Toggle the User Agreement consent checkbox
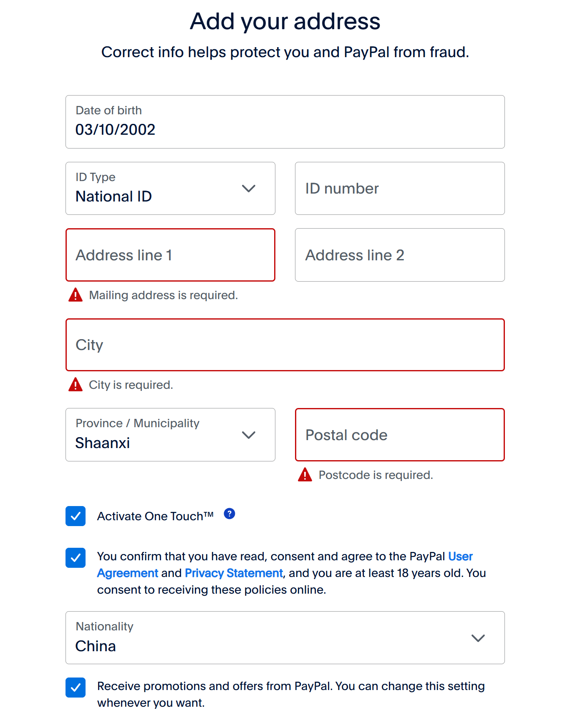 coord(76,558)
